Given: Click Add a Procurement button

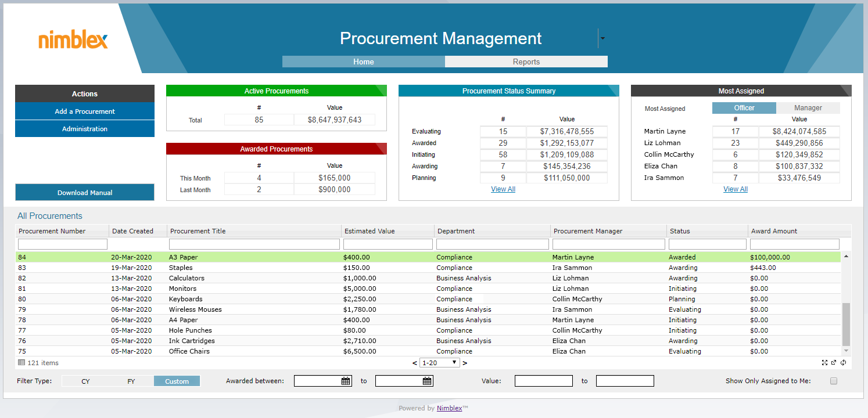Looking at the screenshot, I should pyautogui.click(x=85, y=111).
